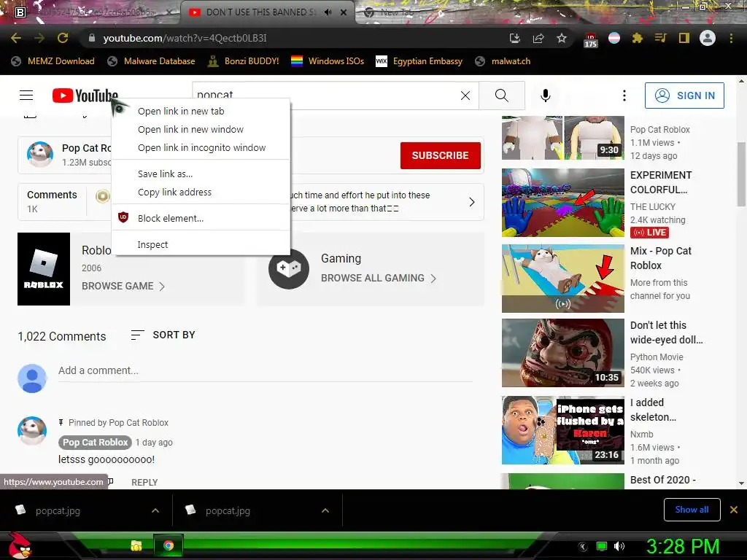The height and width of the screenshot is (560, 747).
Task: Select Save link as...
Action: (x=201, y=174)
